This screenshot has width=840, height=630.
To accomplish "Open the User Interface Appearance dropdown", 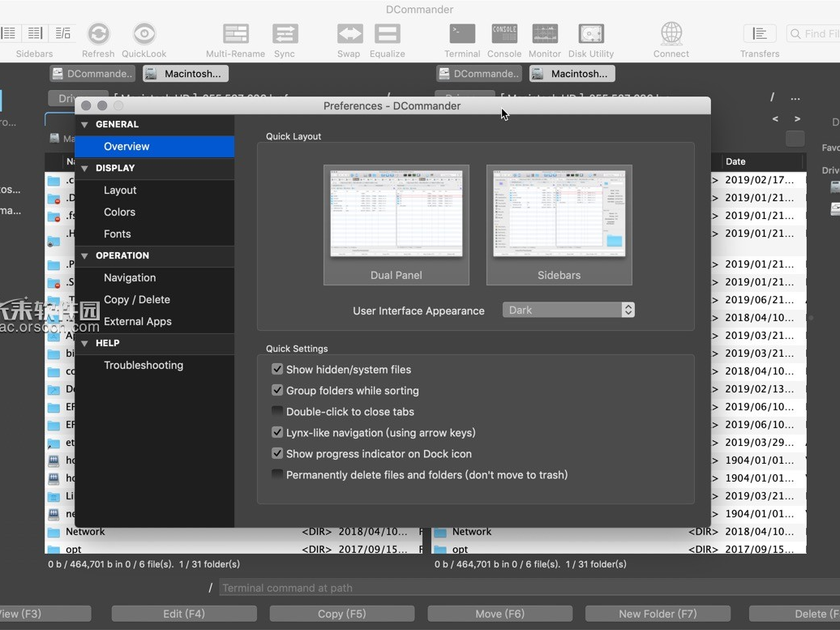I will (568, 310).
